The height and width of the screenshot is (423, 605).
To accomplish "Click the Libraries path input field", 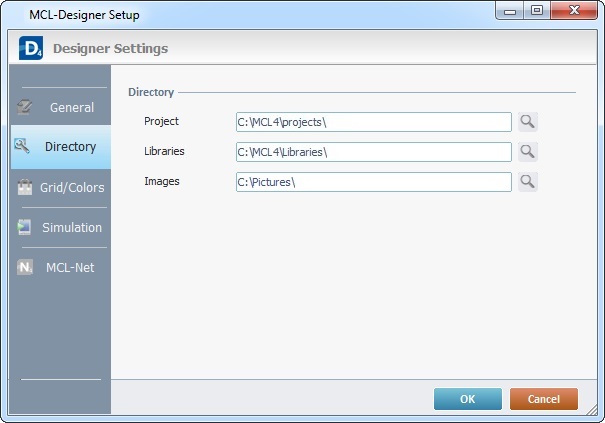I will click(373, 152).
